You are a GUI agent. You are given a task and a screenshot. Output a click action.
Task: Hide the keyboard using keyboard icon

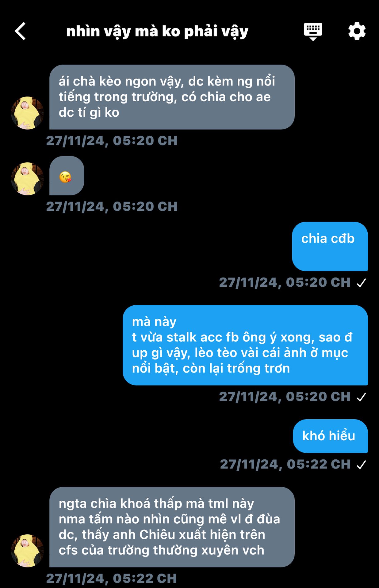pos(313,32)
